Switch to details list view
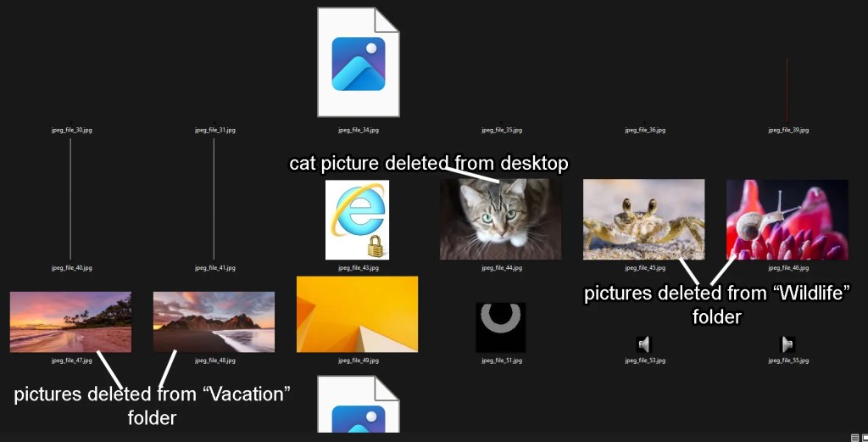868x442 pixels. tap(854, 437)
